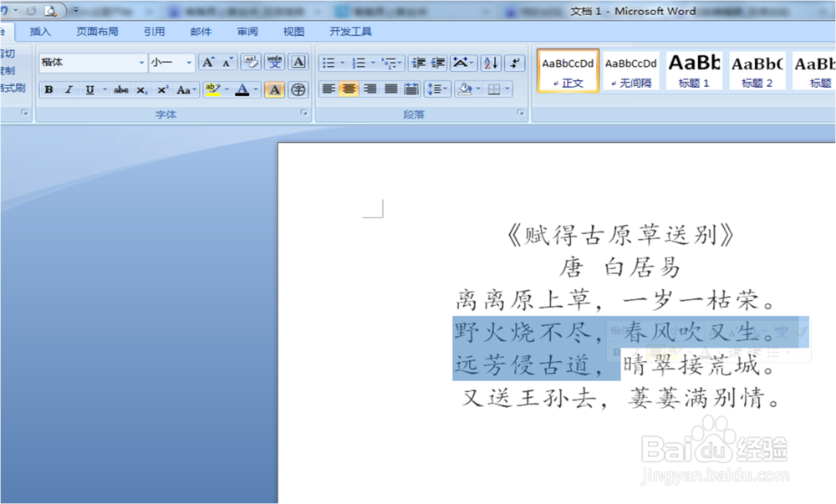
Task: Apply the 标题 1 style
Action: click(x=694, y=70)
